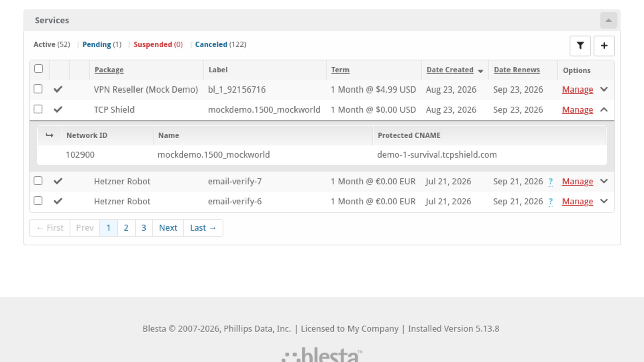This screenshot has height=362, width=644.
Task: Check the VPN Reseller (Mock Demo) row checkbox
Action: click(x=38, y=89)
